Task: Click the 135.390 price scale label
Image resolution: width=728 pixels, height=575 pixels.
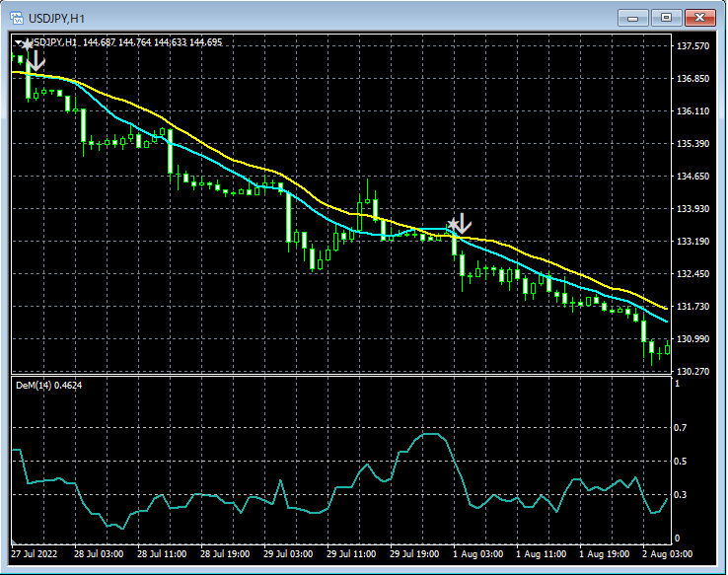Action: (692, 143)
